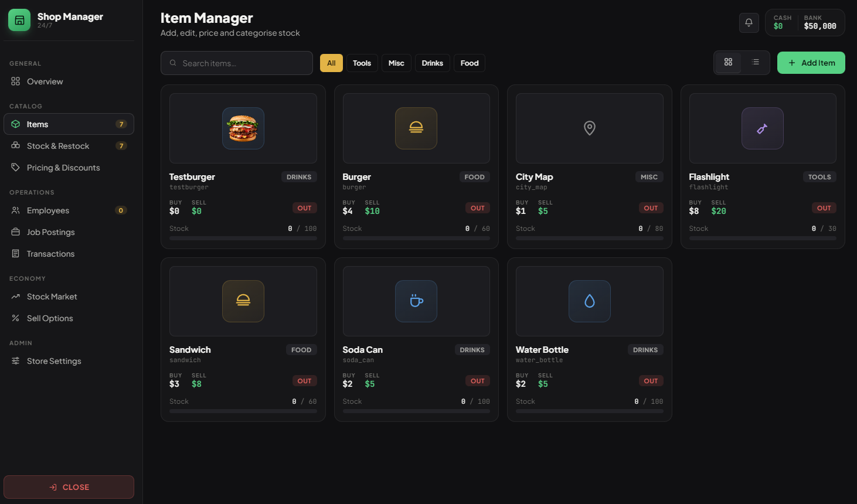Click the Shop Manager logo icon

19,20
